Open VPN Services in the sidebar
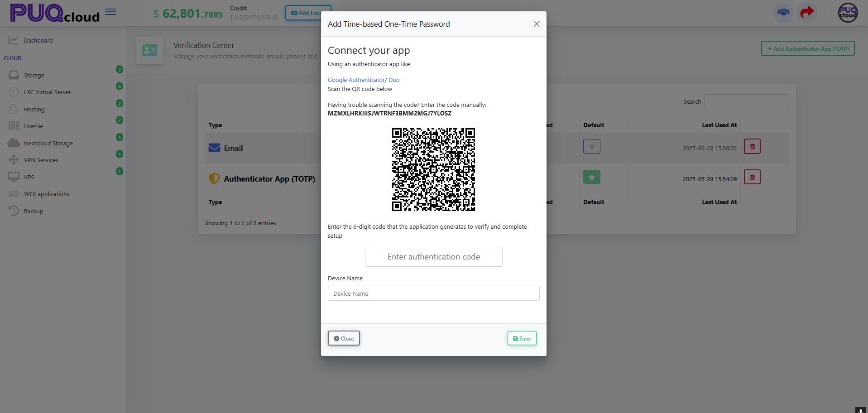This screenshot has width=868, height=413. 41,160
